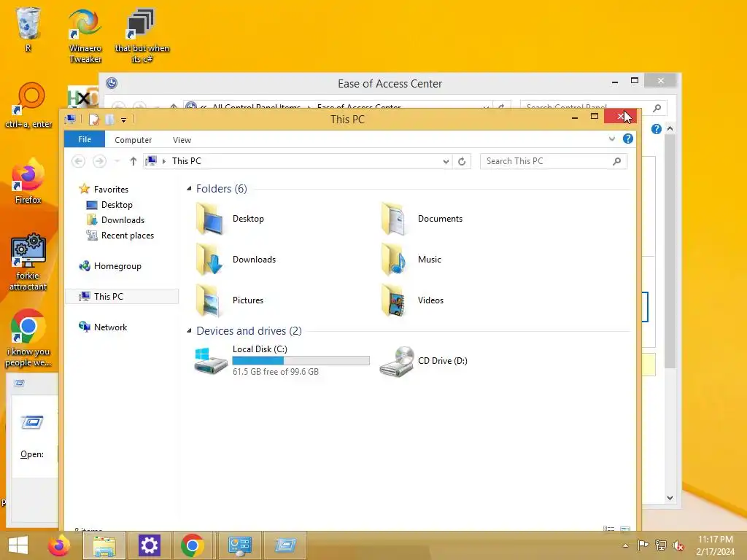Image resolution: width=747 pixels, height=560 pixels.
Task: Click the Search This PC field
Action: (554, 161)
